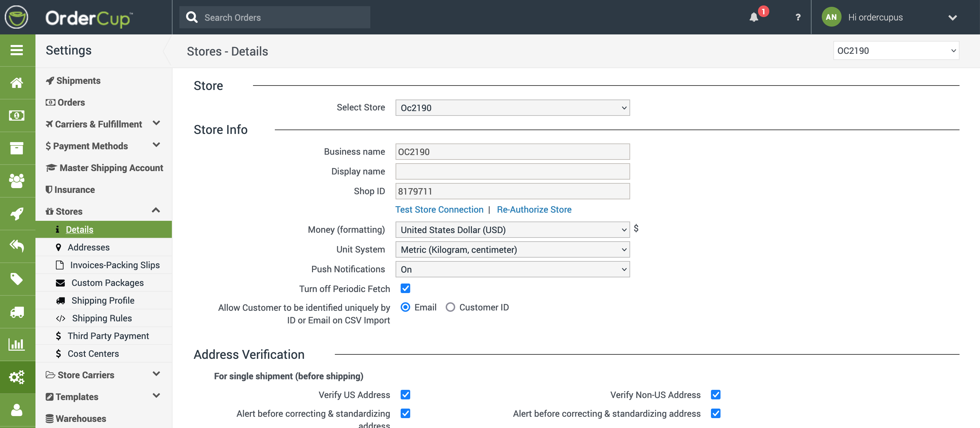The height and width of the screenshot is (428, 980).
Task: Open Addresses under Stores menu
Action: point(88,247)
